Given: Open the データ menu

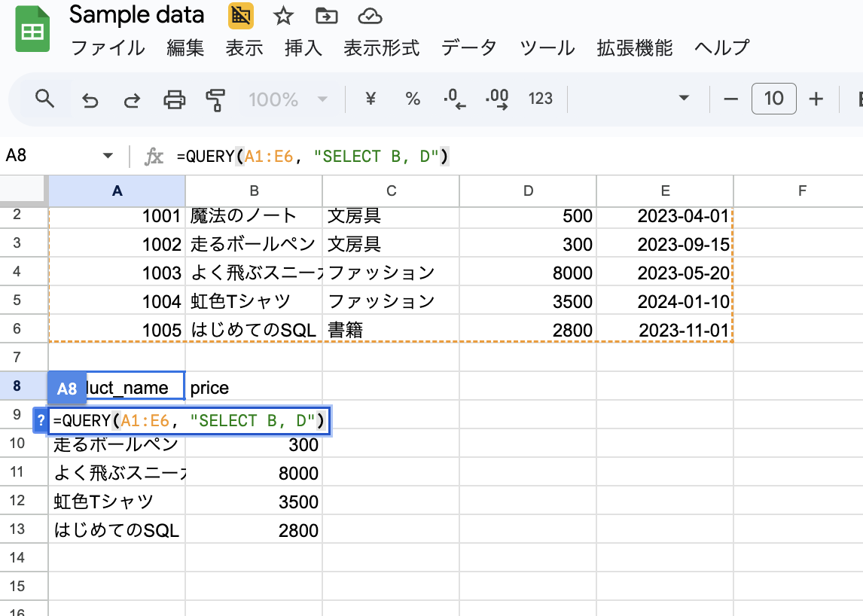Looking at the screenshot, I should (469, 48).
